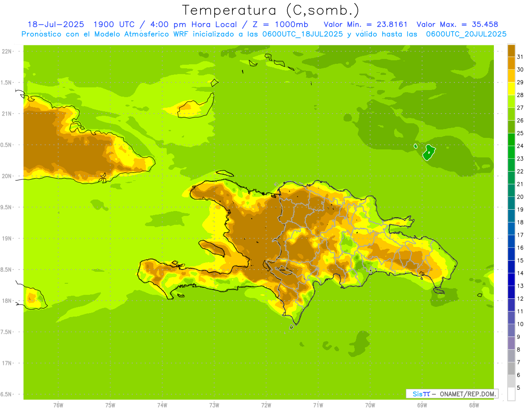This screenshot has height=411, width=532.
Task: Click the colorbar value label '25'
Action: coord(520,133)
